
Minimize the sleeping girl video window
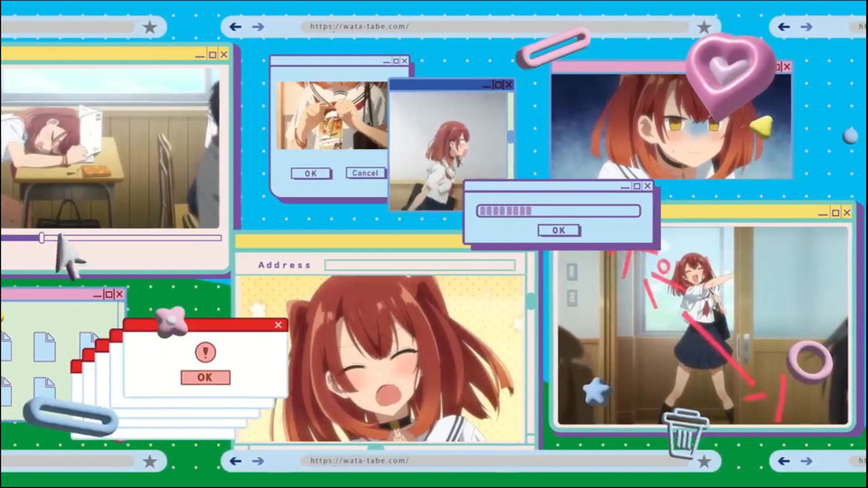coord(201,55)
